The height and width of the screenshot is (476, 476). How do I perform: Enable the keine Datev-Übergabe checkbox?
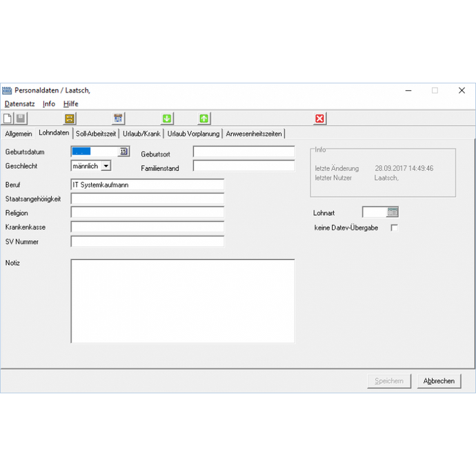[395, 228]
